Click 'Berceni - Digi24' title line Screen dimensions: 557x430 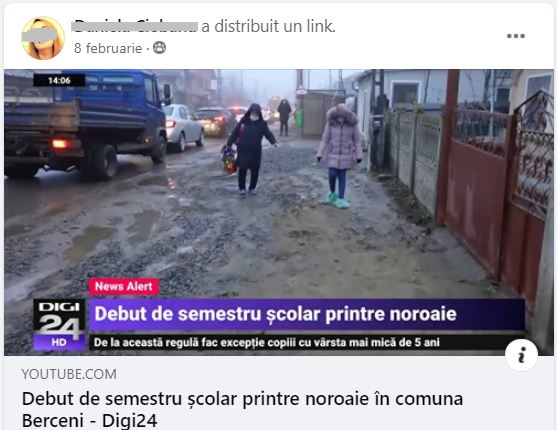coord(90,420)
